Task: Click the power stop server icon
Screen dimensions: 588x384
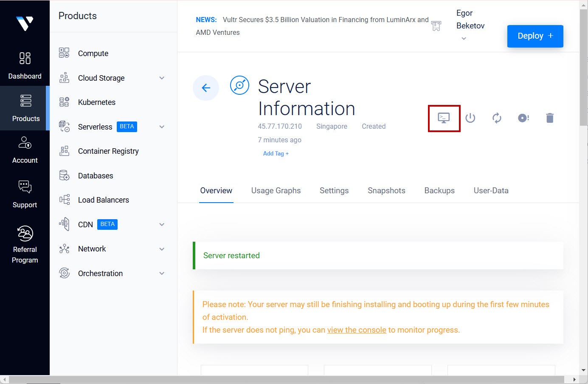Action: (470, 118)
